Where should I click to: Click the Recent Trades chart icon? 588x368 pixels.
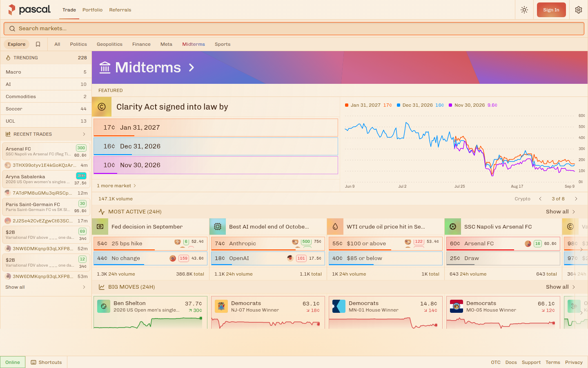pyautogui.click(x=8, y=134)
